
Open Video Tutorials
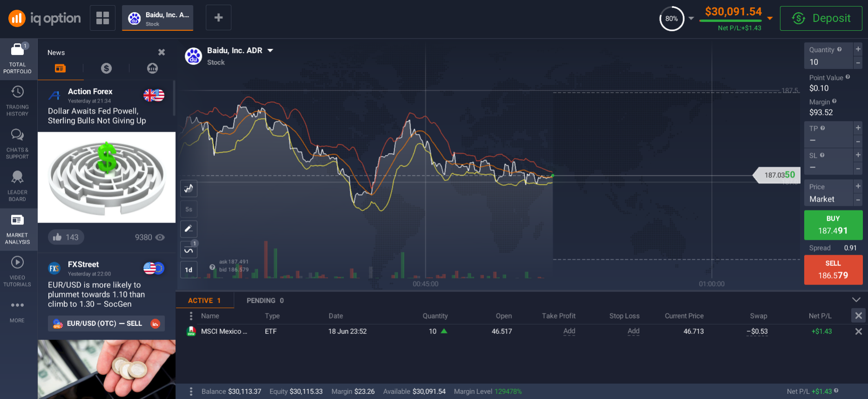(x=18, y=271)
